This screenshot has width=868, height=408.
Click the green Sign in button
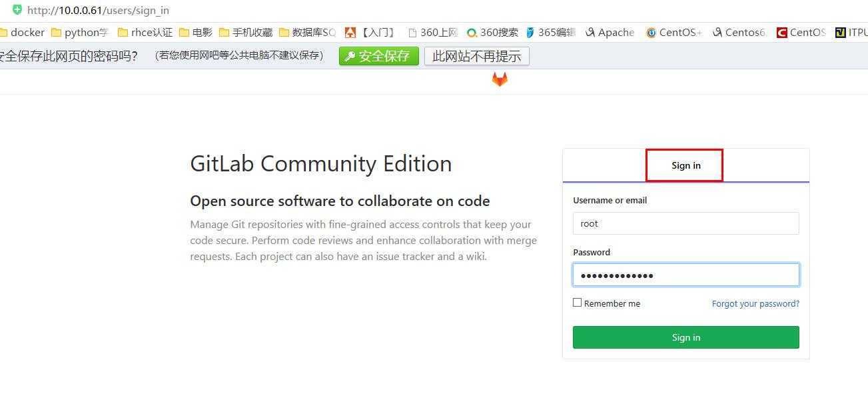685,337
